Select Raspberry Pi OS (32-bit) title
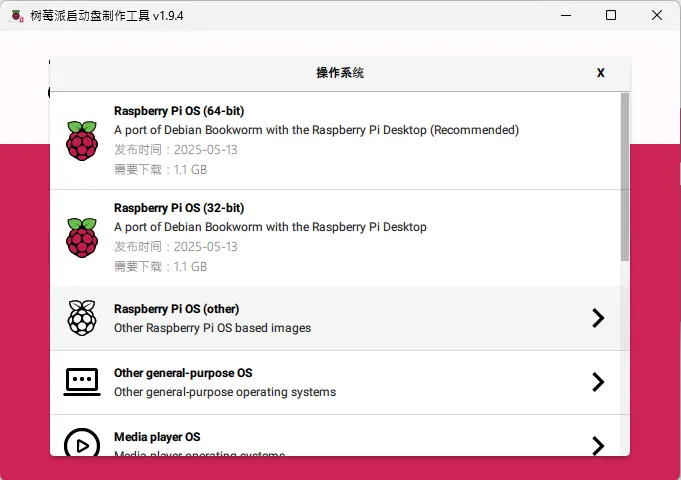The width and height of the screenshot is (681, 480). (179, 208)
